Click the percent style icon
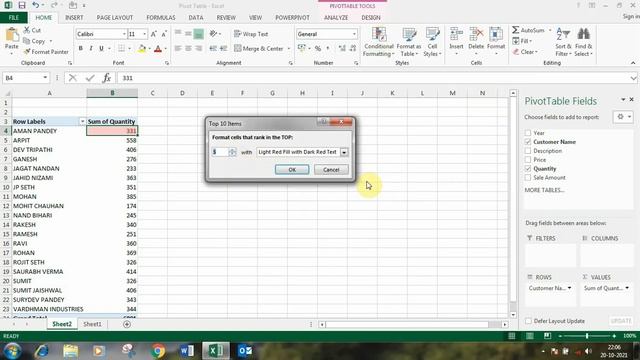The width and height of the screenshot is (640, 360). point(318,49)
